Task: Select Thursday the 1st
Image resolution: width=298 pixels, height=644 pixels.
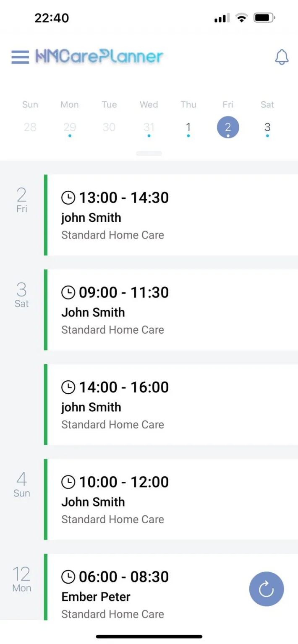Action: tap(188, 127)
